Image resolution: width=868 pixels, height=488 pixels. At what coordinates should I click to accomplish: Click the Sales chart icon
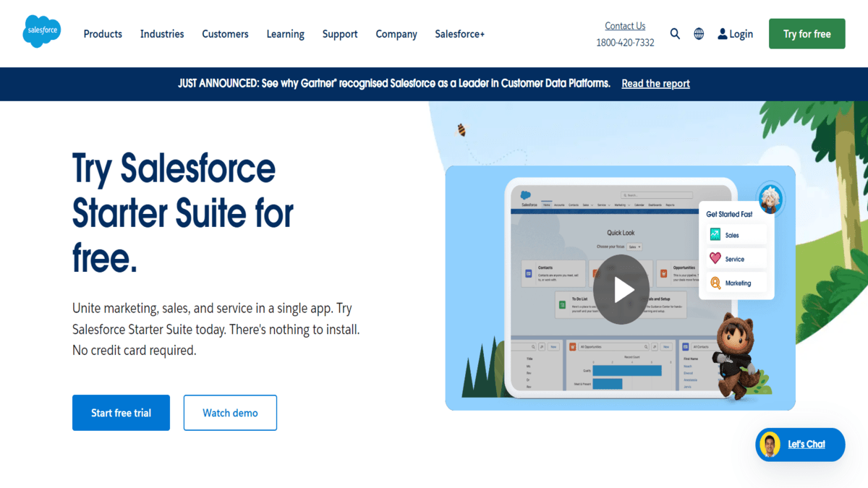(715, 235)
